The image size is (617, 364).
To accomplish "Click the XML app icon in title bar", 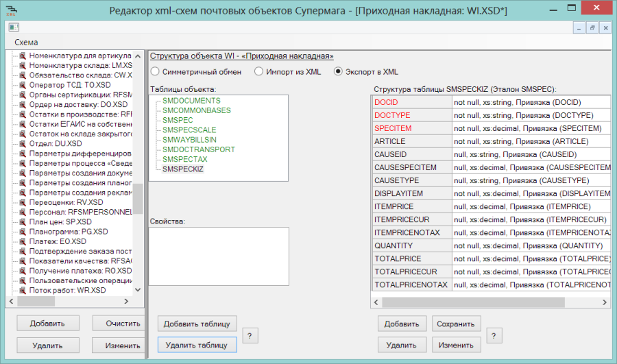I will pos(12,10).
